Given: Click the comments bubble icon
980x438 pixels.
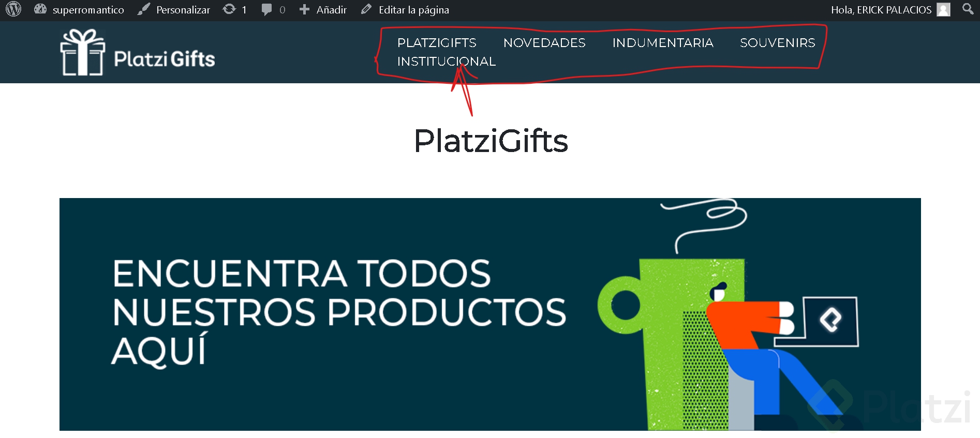Looking at the screenshot, I should coord(266,9).
